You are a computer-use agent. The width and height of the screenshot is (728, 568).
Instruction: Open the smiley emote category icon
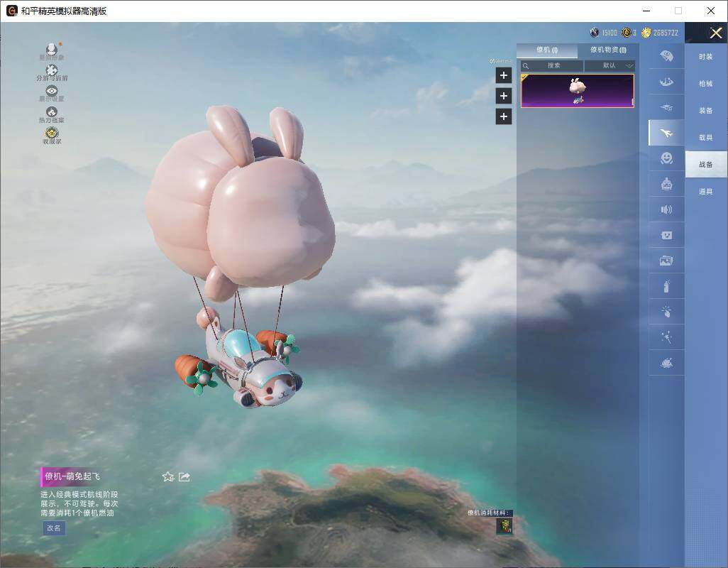pos(666,158)
